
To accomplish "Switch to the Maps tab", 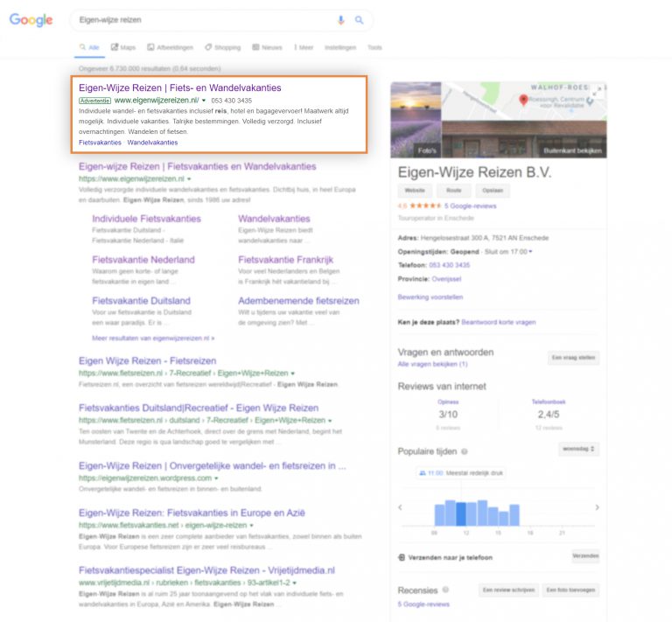I will (x=123, y=47).
